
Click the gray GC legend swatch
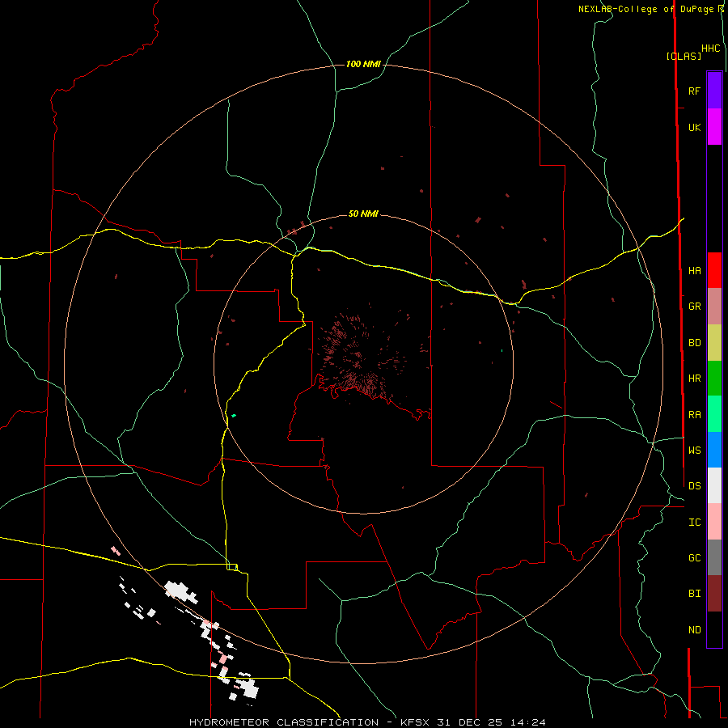tap(714, 557)
